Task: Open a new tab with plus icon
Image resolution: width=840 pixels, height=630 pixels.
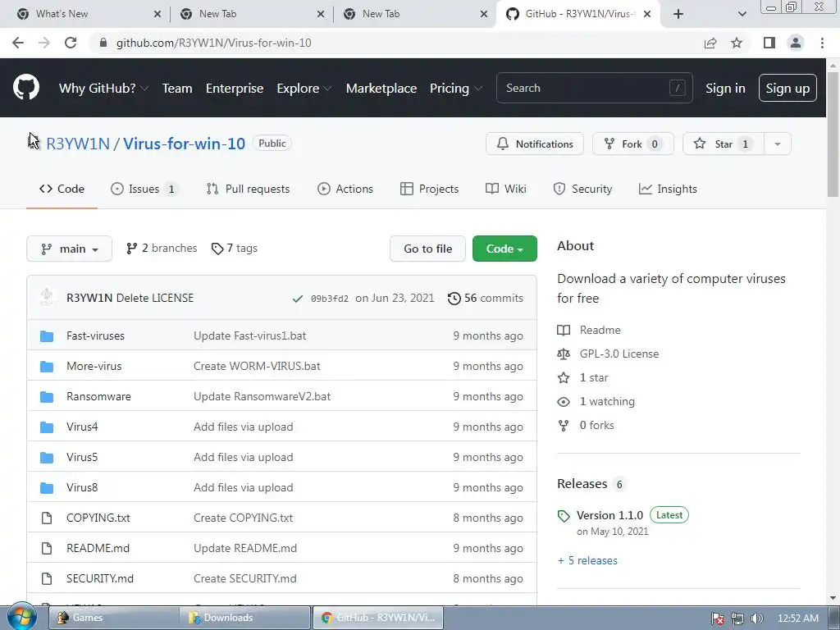Action: click(x=678, y=14)
